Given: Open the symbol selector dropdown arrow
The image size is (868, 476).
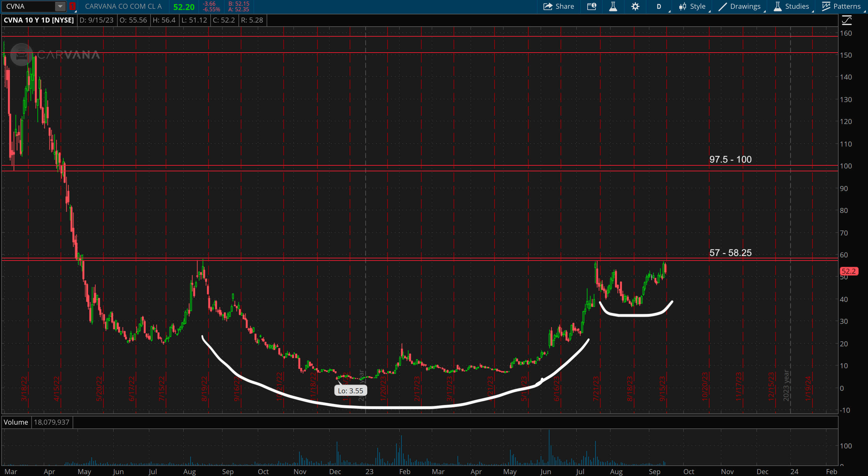Looking at the screenshot, I should coord(60,6).
